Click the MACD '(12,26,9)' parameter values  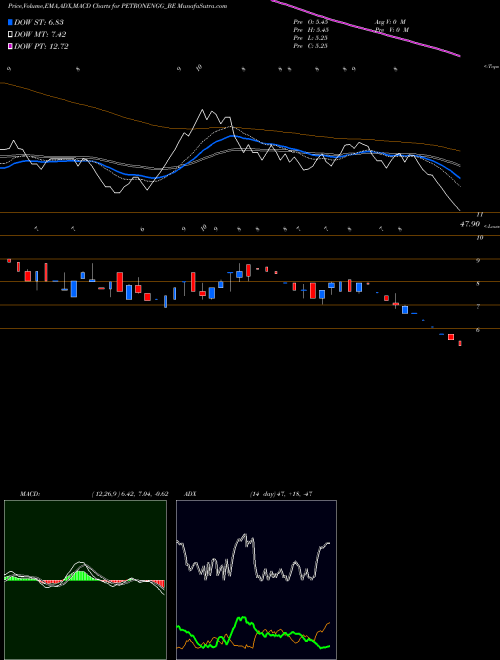tap(130, 494)
